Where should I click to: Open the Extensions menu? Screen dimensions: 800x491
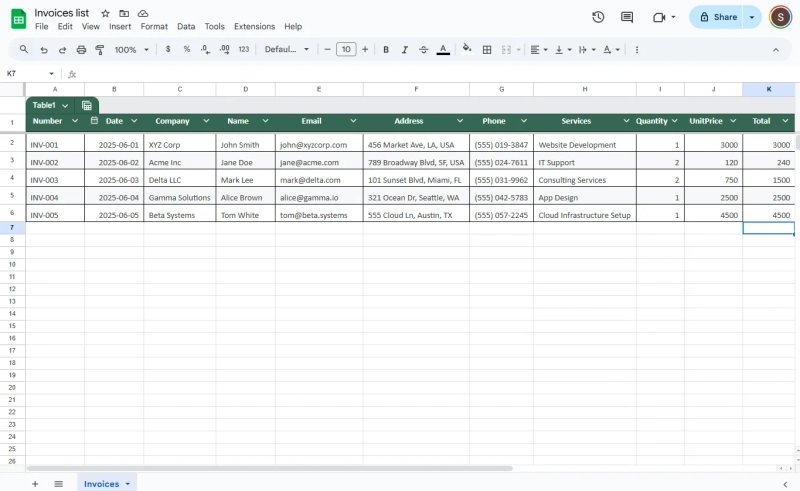click(x=255, y=27)
